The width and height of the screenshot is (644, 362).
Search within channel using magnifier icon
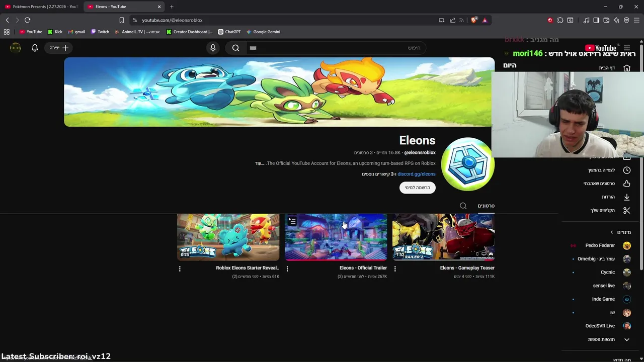[x=463, y=206]
